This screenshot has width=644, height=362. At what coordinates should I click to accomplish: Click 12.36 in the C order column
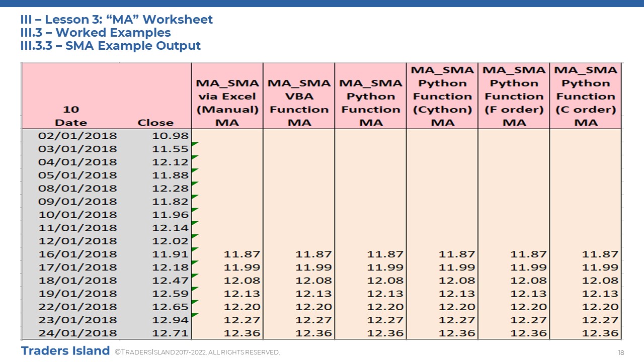click(x=600, y=333)
